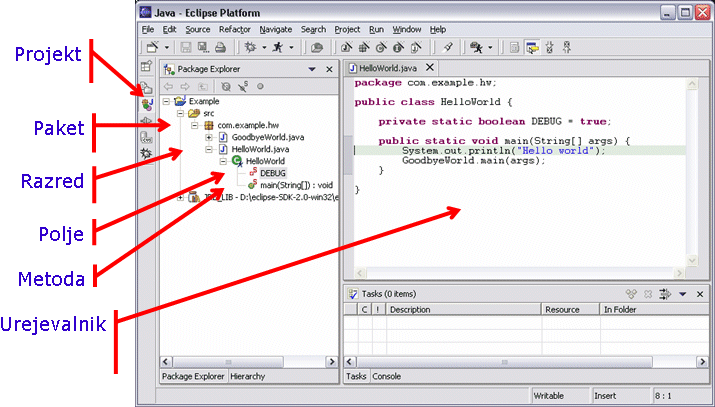Image resolution: width=715 pixels, height=407 pixels.
Task: Open the Project menu
Action: coord(347,30)
